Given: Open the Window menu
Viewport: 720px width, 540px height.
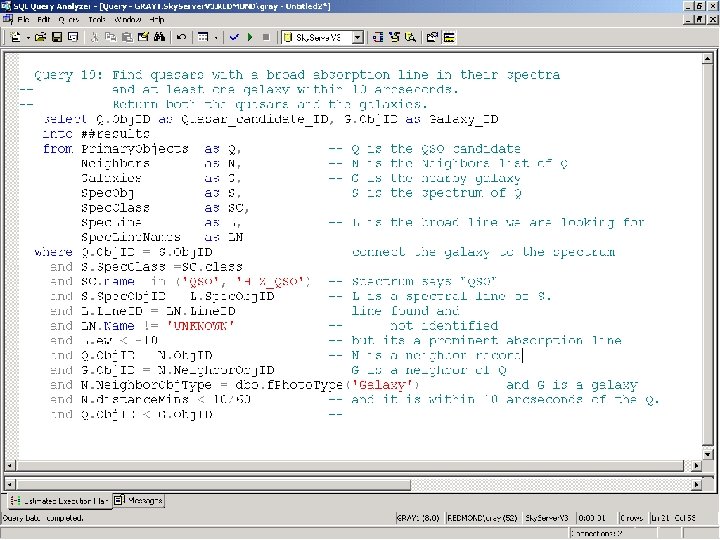Looking at the screenshot, I should [x=128, y=20].
